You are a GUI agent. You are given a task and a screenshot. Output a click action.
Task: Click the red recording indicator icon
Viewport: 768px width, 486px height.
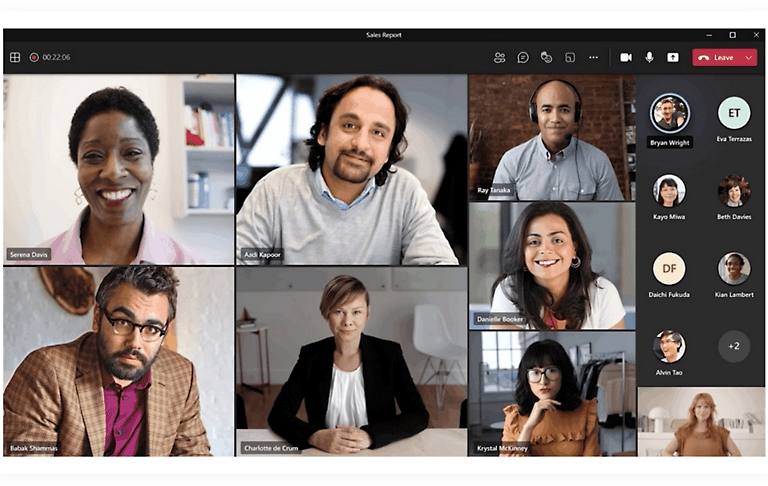34,57
